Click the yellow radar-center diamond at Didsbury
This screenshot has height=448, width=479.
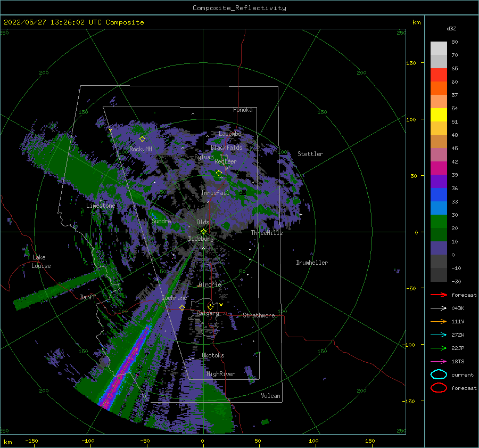point(203,232)
